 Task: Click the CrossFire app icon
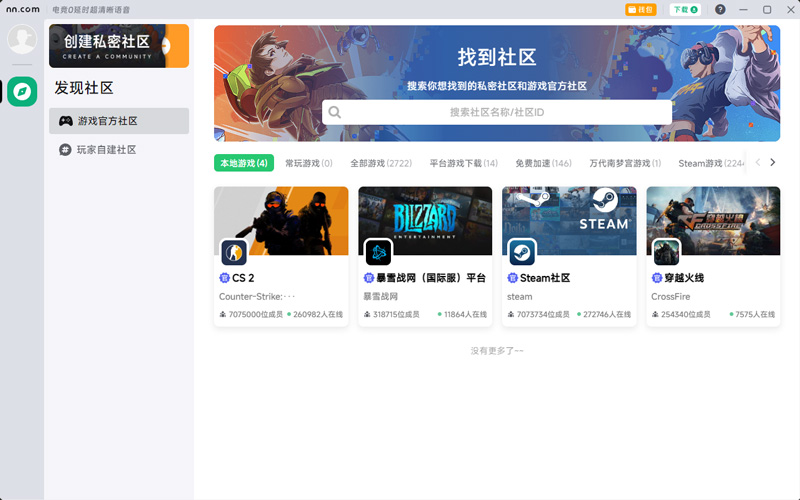[666, 252]
